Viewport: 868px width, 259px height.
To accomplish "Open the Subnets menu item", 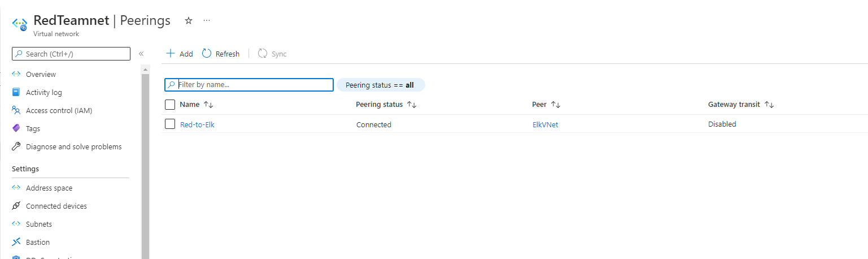I will coord(39,224).
